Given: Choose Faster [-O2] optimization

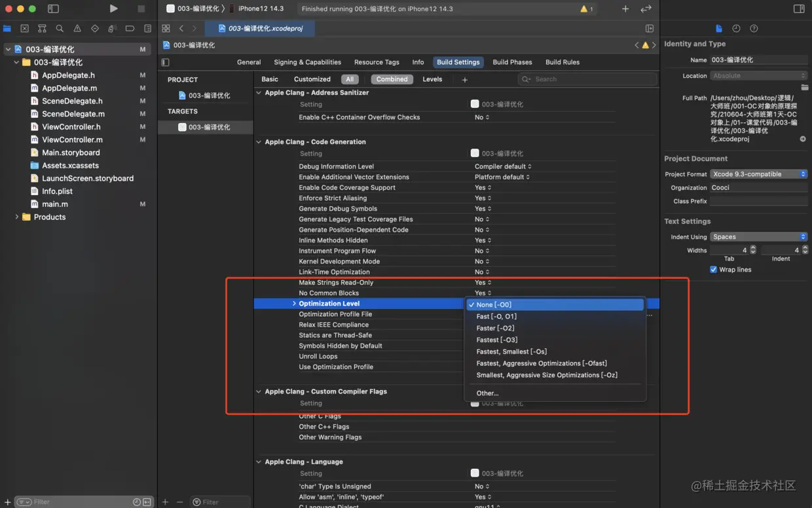Looking at the screenshot, I should [x=555, y=328].
